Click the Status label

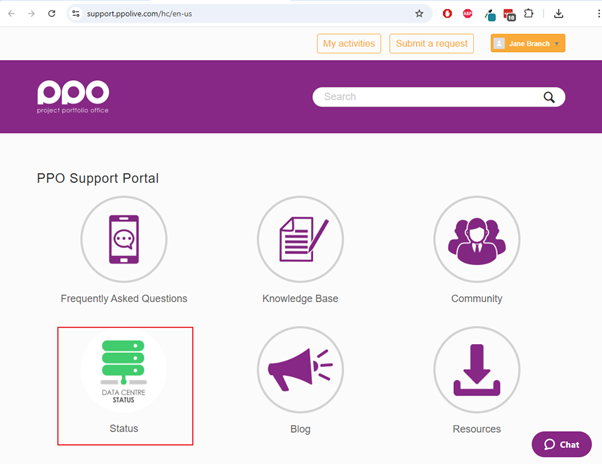pyautogui.click(x=124, y=429)
